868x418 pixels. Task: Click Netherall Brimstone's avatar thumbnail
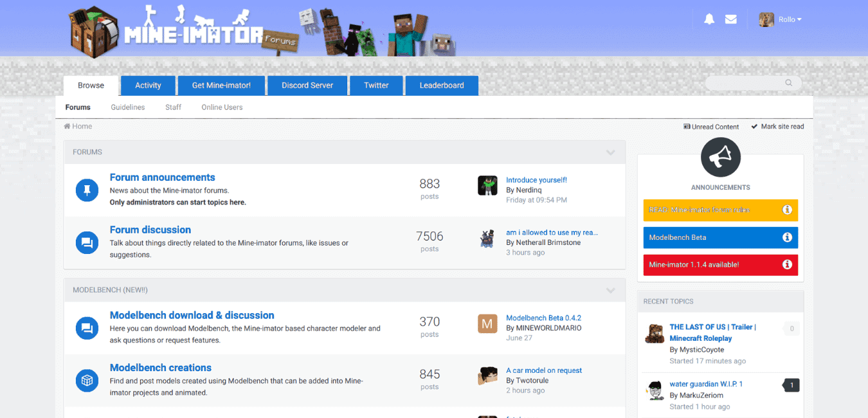pyautogui.click(x=487, y=239)
